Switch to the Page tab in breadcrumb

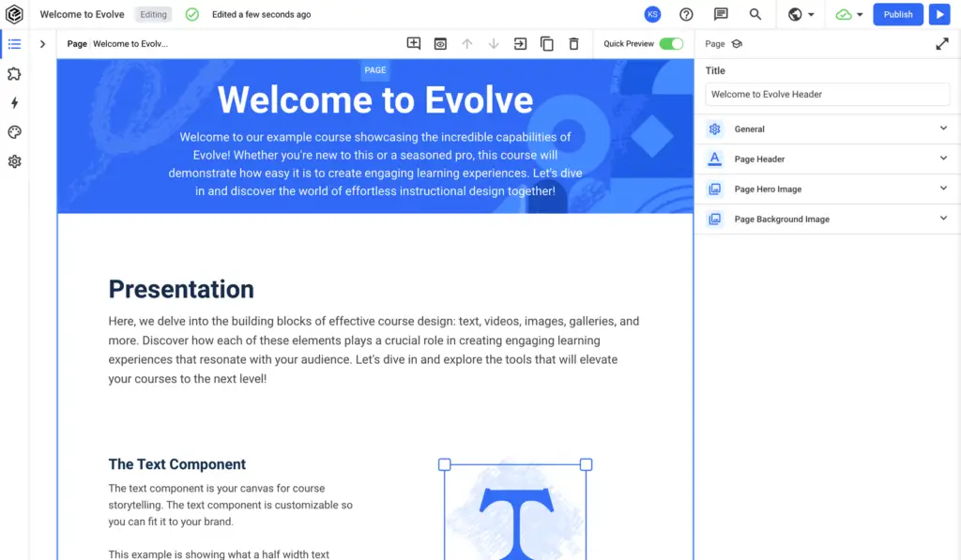tap(76, 43)
